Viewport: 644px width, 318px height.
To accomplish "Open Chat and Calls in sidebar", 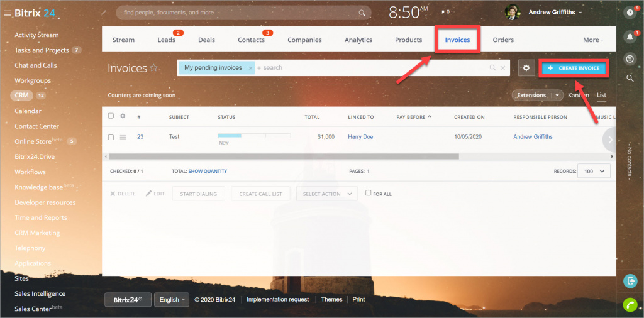I will [x=36, y=65].
